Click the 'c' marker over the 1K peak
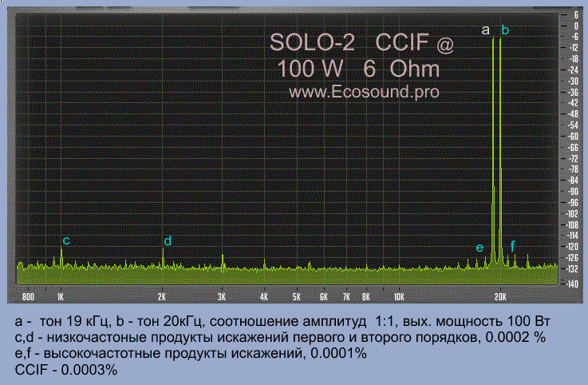 coord(66,240)
